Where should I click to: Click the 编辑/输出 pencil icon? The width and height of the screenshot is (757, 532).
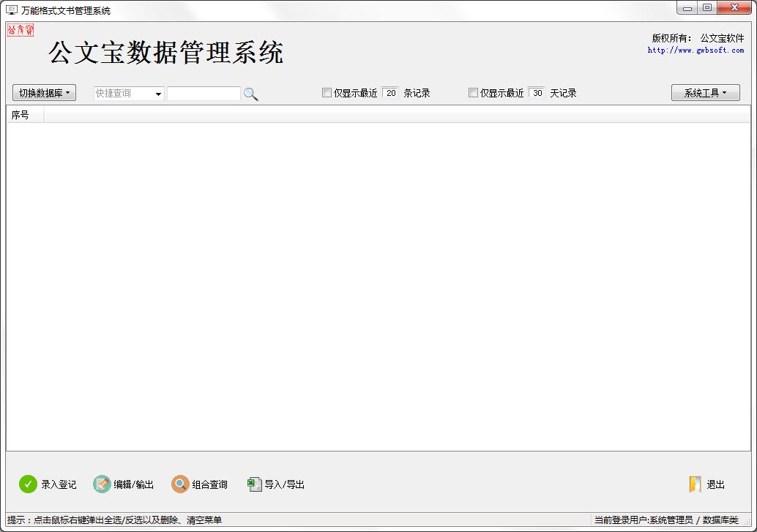click(x=102, y=484)
